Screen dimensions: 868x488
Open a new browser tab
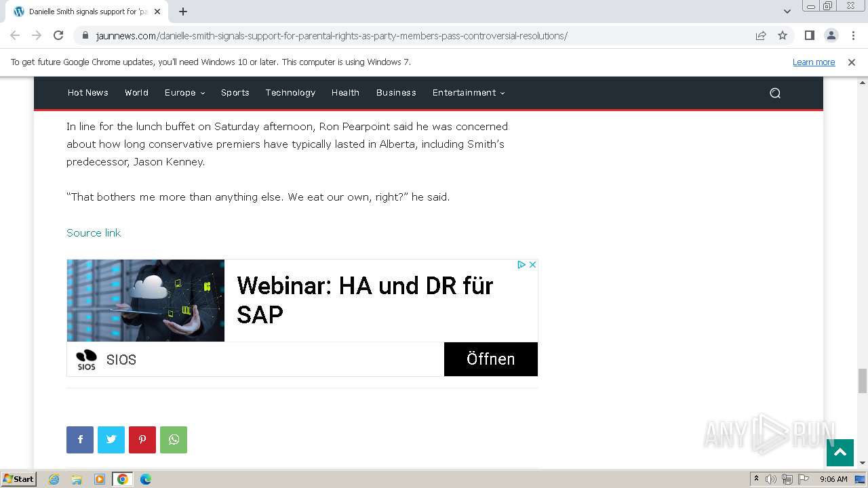pos(183,12)
